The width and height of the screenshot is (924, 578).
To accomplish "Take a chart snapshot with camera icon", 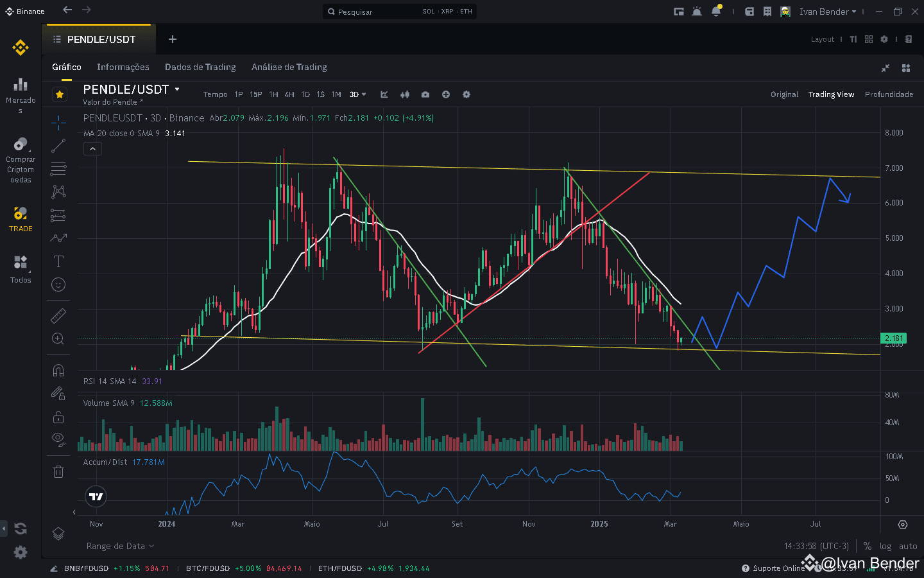I will (425, 94).
